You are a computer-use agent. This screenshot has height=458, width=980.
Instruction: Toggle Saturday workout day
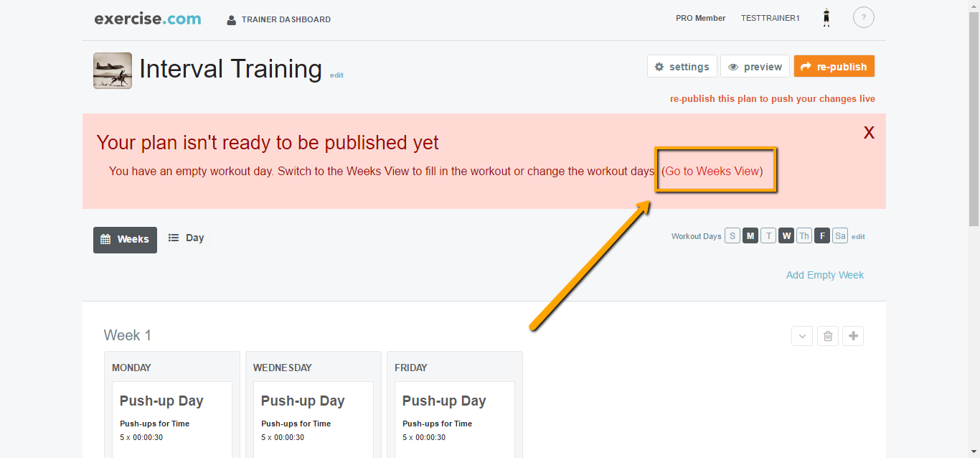840,235
